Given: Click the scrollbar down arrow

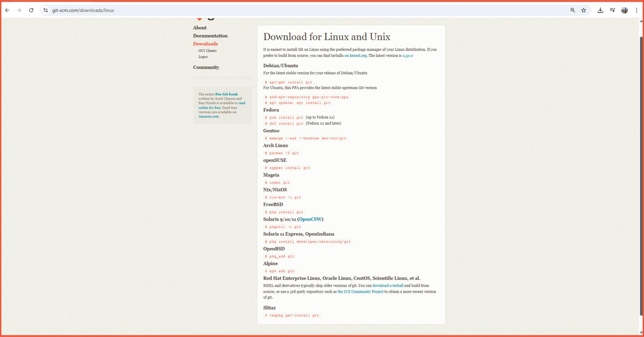Looking at the screenshot, I should pos(641,332).
